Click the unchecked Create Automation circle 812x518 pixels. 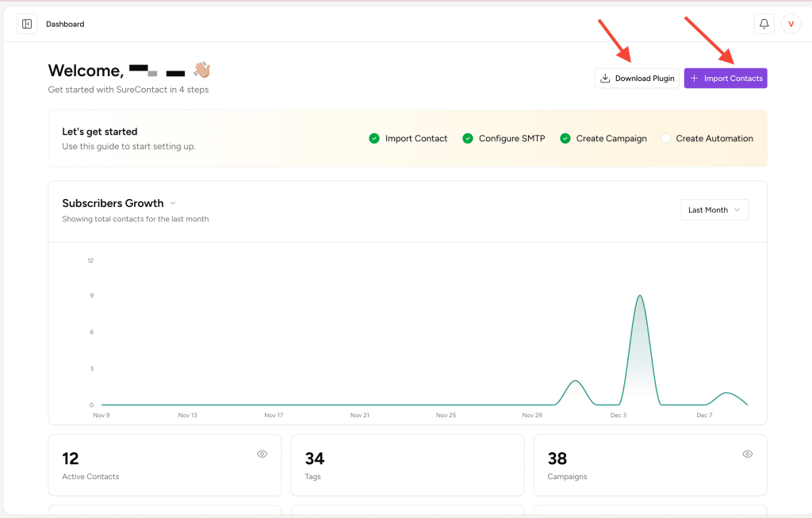pyautogui.click(x=665, y=139)
